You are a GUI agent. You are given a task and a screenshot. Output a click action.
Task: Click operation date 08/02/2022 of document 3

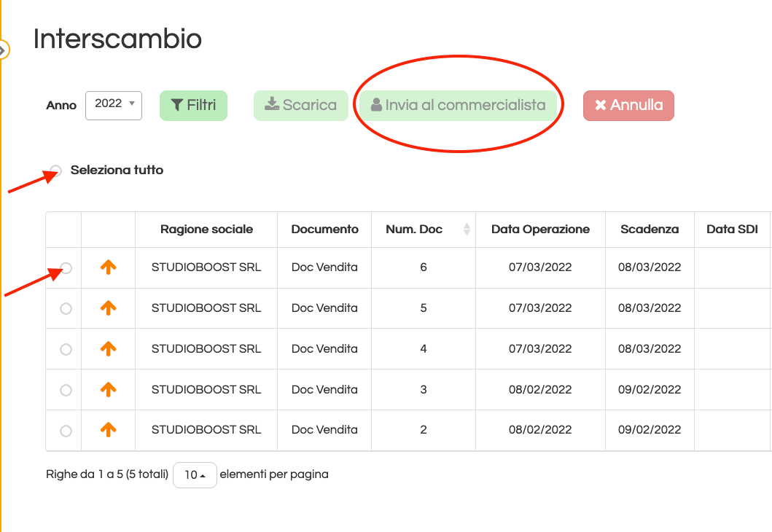[x=540, y=390]
